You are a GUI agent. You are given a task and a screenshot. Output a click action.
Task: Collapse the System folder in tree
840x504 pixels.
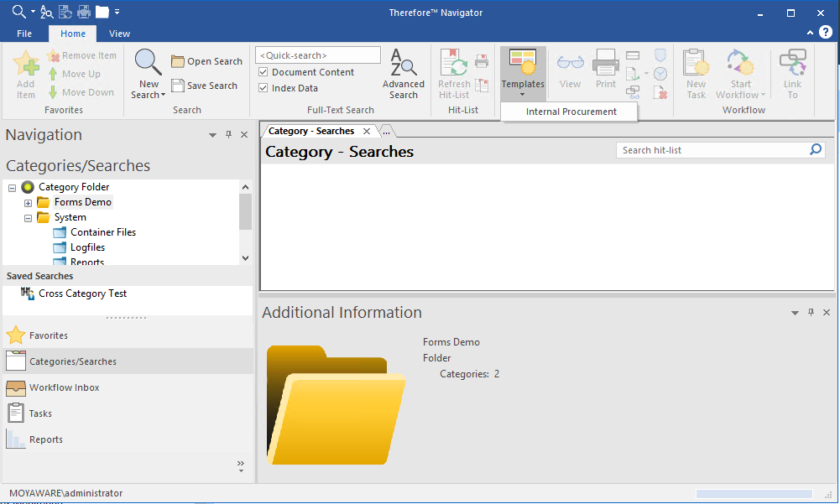[x=28, y=216]
